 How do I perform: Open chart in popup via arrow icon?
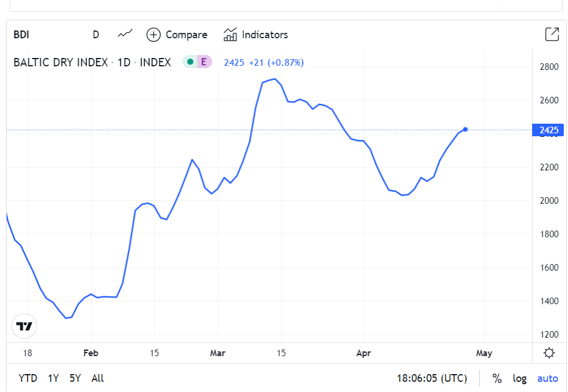[552, 34]
